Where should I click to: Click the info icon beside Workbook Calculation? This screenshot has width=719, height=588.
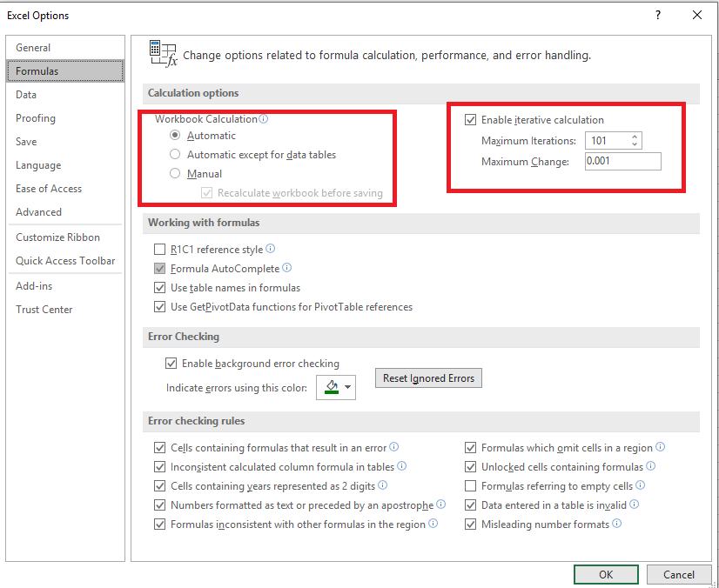click(x=264, y=119)
